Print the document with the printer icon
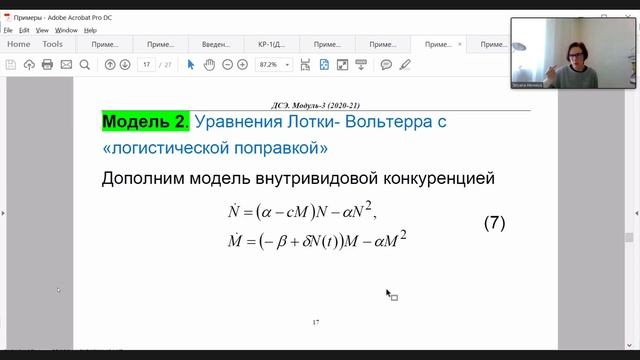The width and height of the screenshot is (640, 360). tap(47, 64)
